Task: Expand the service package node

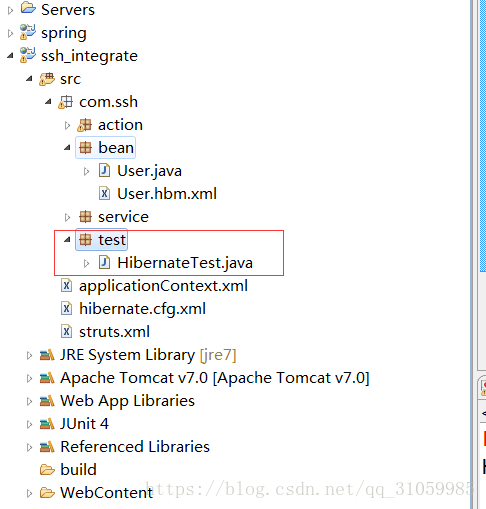Action: 67,218
